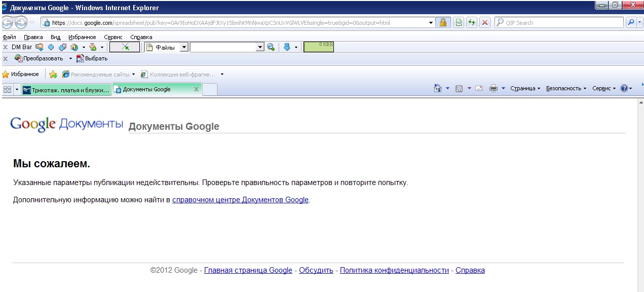Open the Безопасность command bar menu
The width and height of the screenshot is (644, 292).
pyautogui.click(x=566, y=88)
